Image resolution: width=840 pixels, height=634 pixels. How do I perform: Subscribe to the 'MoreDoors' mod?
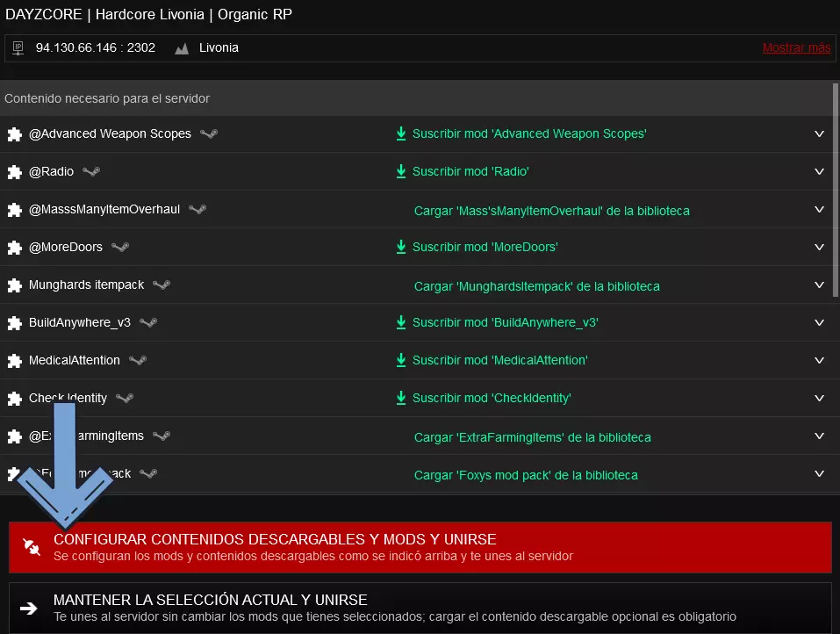pyautogui.click(x=485, y=247)
